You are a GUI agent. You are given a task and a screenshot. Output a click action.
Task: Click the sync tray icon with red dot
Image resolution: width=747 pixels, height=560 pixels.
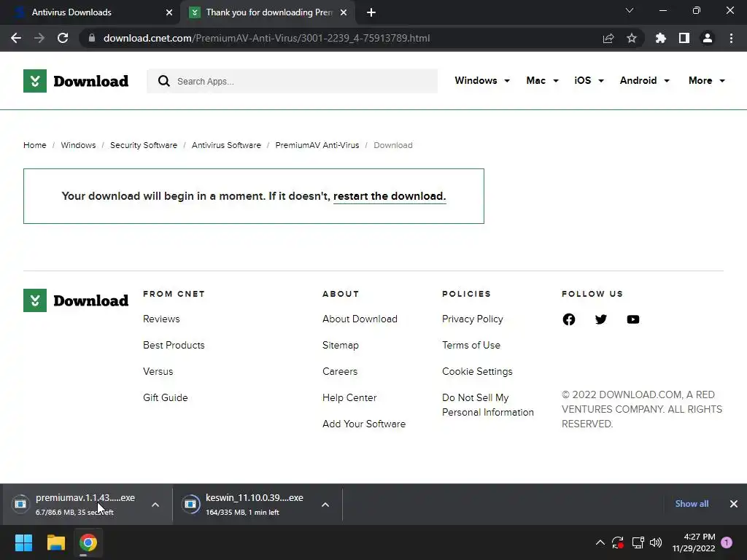(x=618, y=542)
